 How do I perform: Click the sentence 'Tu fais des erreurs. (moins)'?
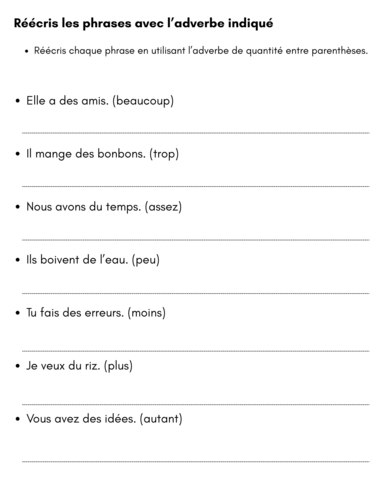[96, 313]
